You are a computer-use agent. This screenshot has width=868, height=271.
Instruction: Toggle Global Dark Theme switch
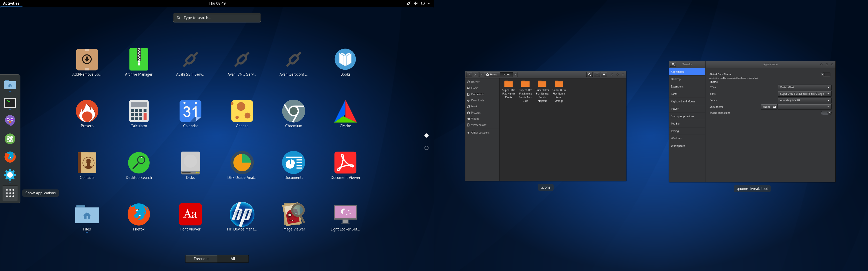coord(826,74)
